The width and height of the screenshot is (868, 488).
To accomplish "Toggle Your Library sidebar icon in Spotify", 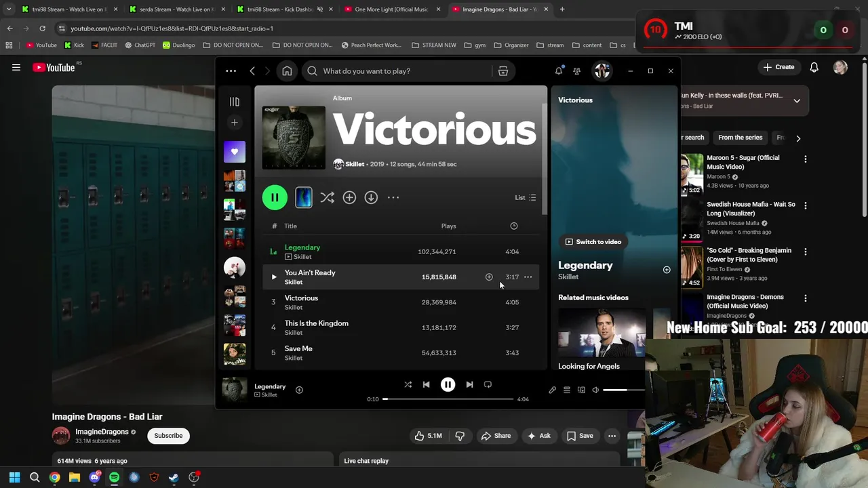I will coord(235,102).
